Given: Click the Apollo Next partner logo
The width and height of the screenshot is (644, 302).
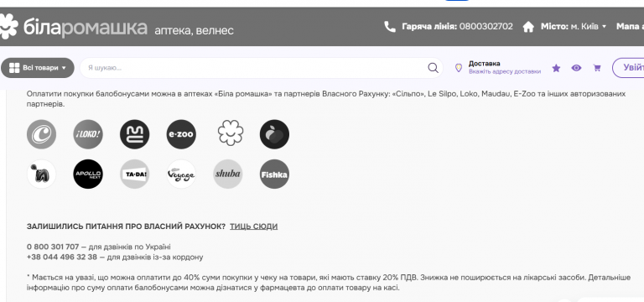Looking at the screenshot, I should pos(88,174).
